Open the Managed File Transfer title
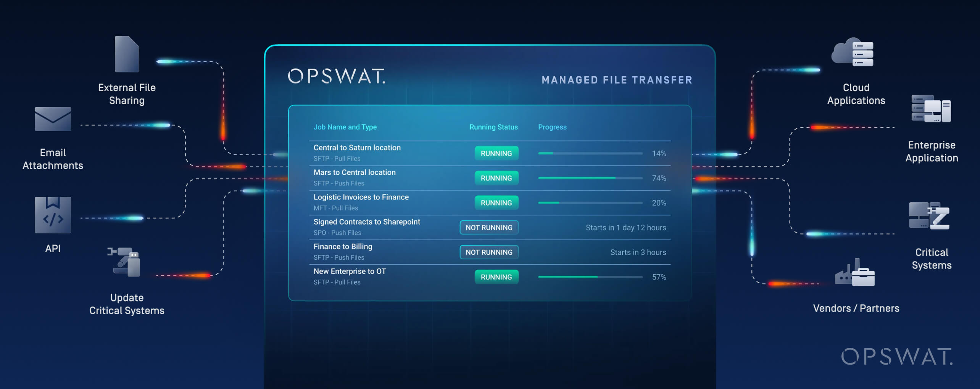The height and width of the screenshot is (389, 980). click(x=617, y=80)
